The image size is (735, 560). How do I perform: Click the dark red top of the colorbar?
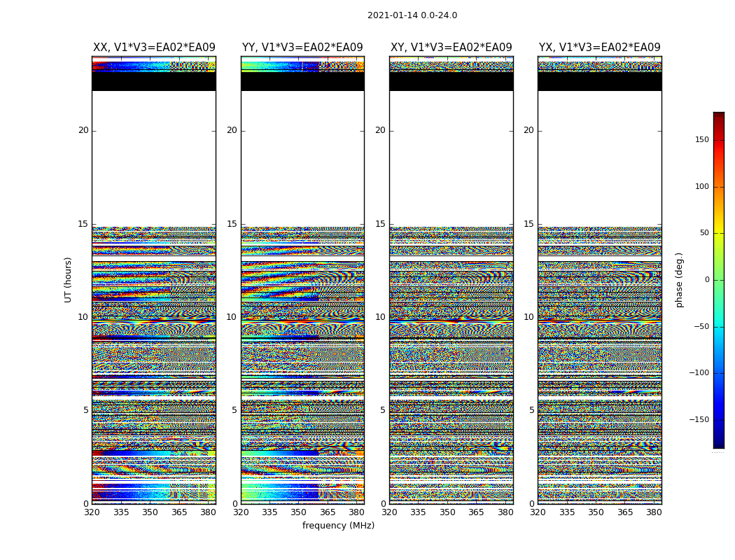(719, 115)
